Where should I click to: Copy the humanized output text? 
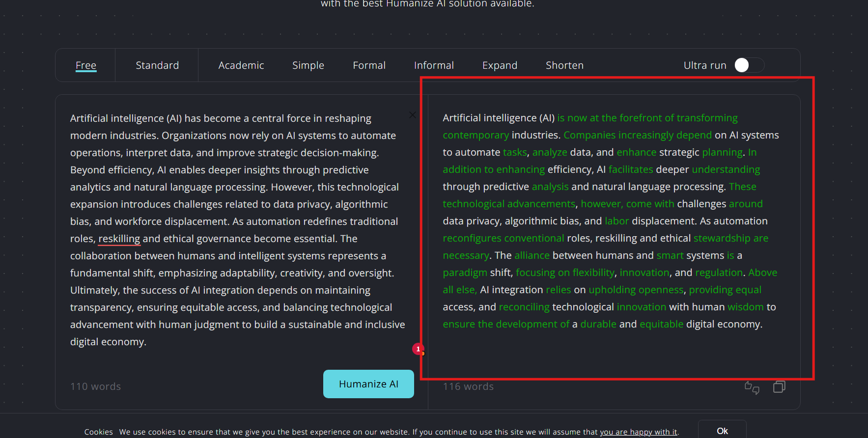click(779, 387)
